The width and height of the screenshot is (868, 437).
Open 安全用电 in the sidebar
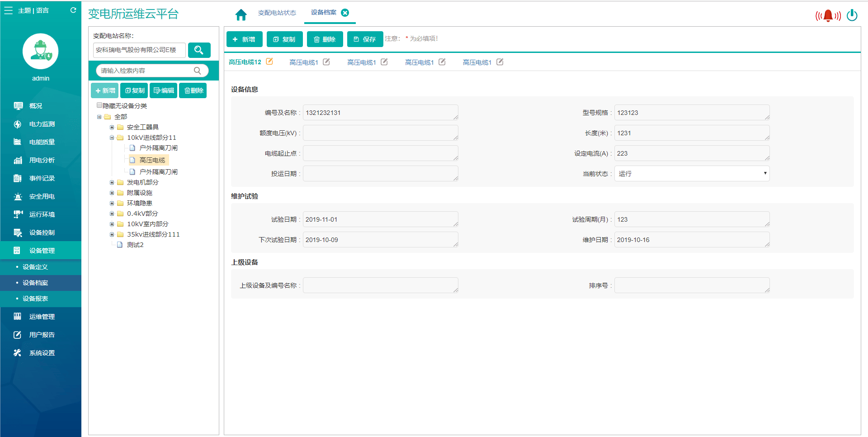pyautogui.click(x=41, y=196)
